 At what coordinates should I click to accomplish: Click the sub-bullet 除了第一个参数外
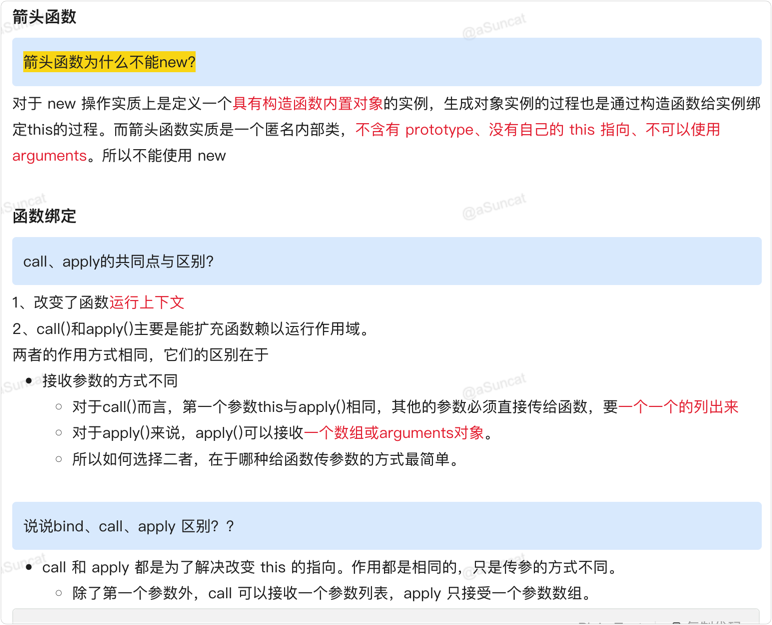pos(332,593)
